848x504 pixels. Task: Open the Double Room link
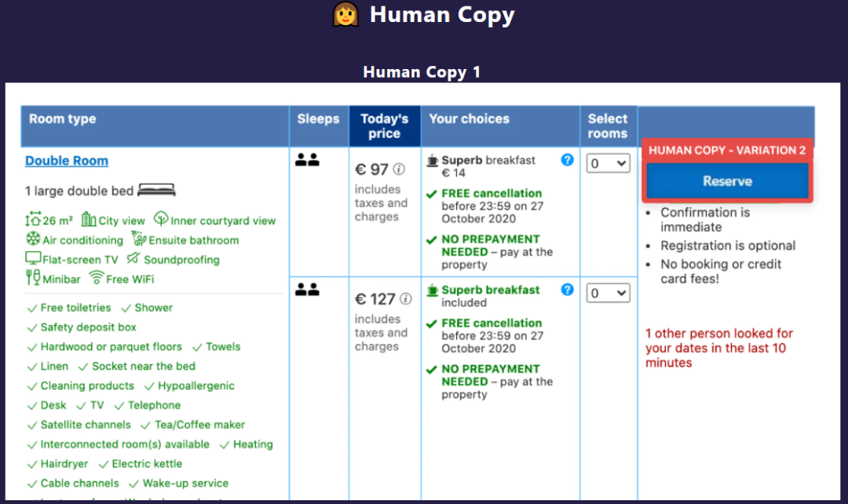point(67,161)
